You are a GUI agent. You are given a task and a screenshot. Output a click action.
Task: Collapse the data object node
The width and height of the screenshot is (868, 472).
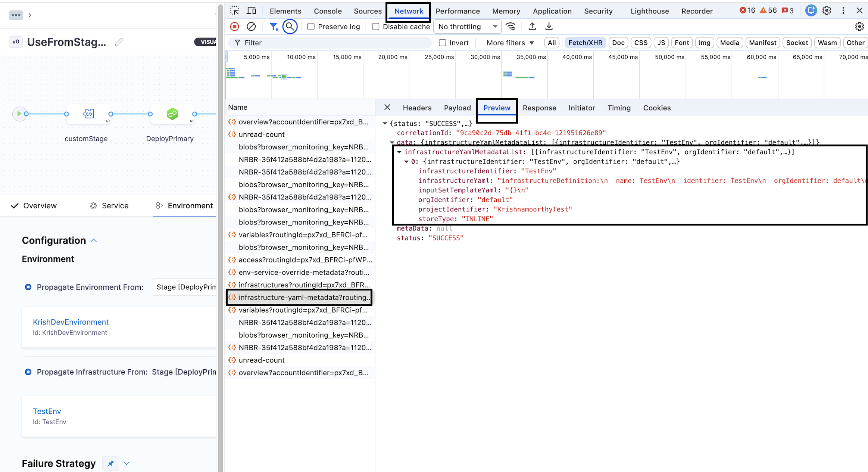tap(392, 142)
